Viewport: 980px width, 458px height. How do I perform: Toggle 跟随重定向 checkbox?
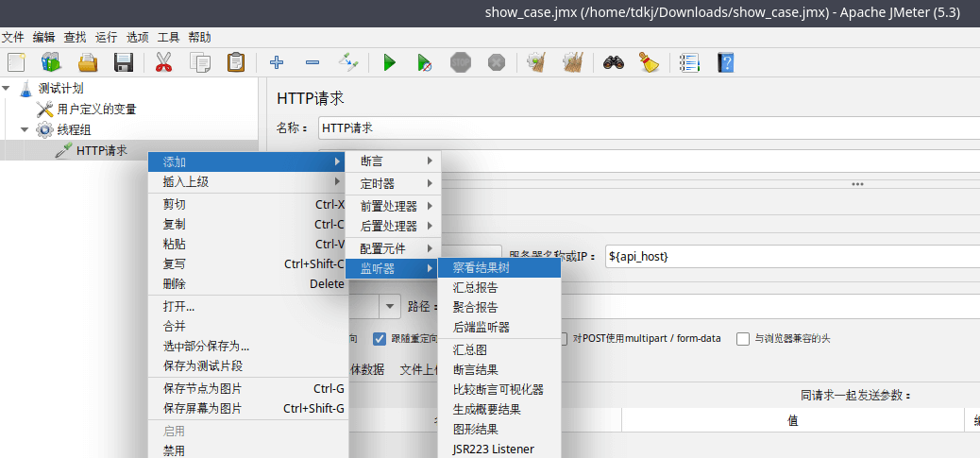380,339
